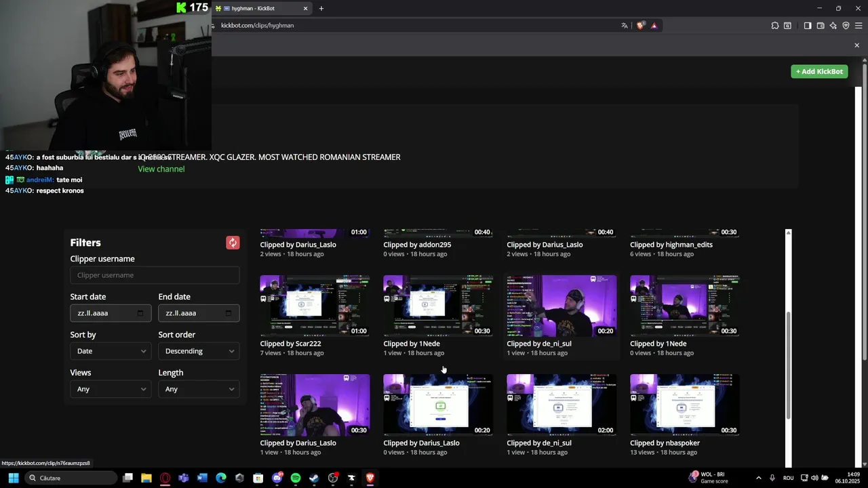Open the clip by 1Nede with 1 view

(438, 306)
